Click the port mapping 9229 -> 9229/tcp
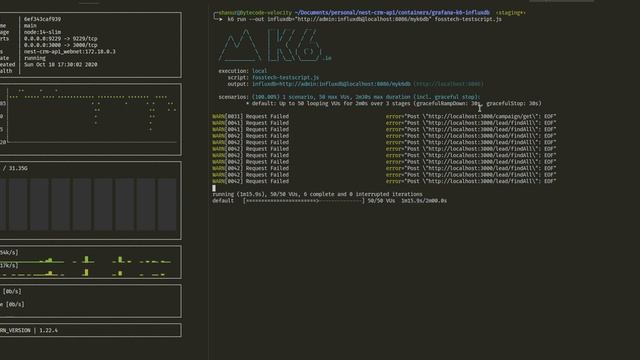Image resolution: width=640 pixels, height=360 pixels. (60, 39)
